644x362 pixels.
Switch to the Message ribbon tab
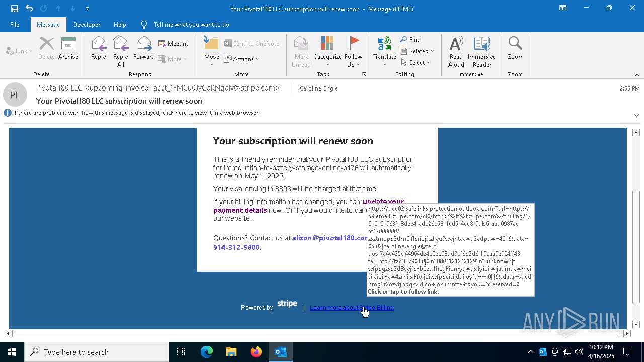point(48,25)
